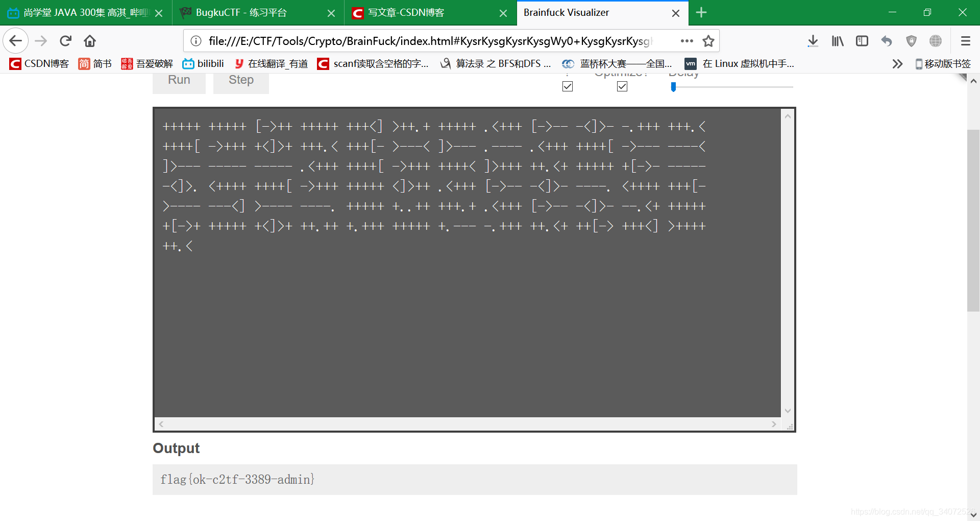Image resolution: width=980 pixels, height=521 pixels.
Task: Click the code editor scroll-down arrow
Action: coord(788,411)
